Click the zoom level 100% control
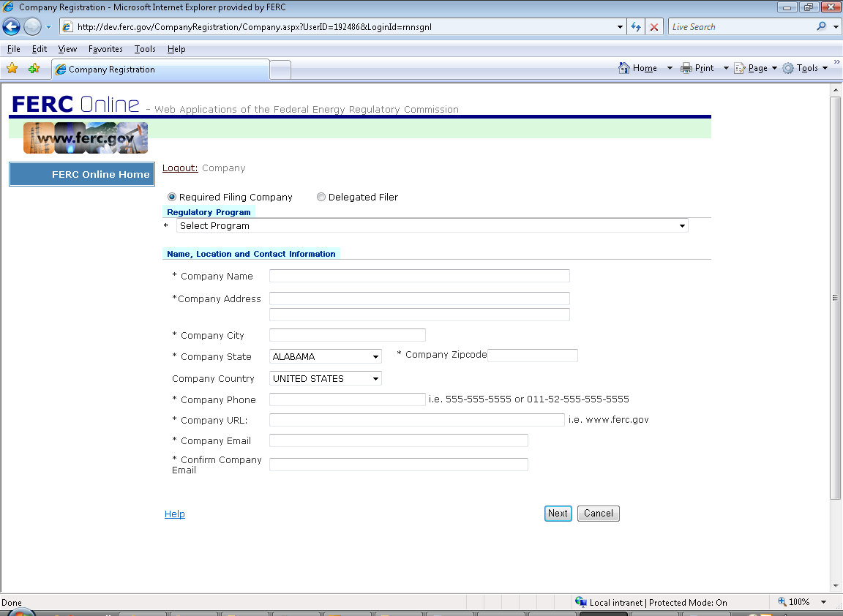 click(x=794, y=602)
